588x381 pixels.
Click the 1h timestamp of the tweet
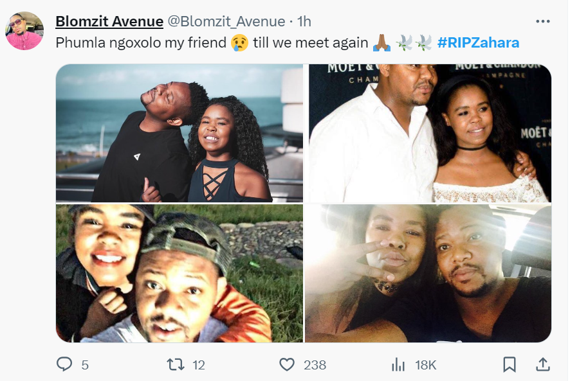coord(304,21)
